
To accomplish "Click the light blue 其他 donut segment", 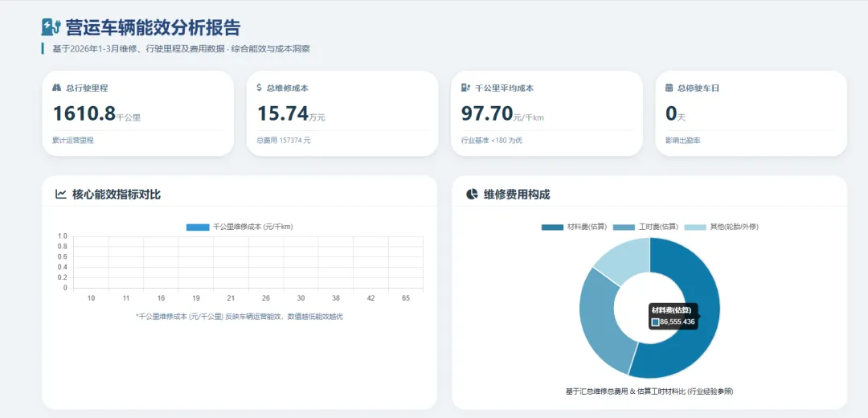I will coord(625,257).
